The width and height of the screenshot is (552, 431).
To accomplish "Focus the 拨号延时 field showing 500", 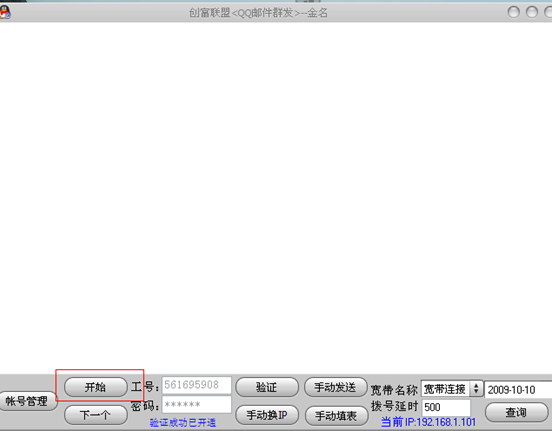I will click(x=446, y=407).
